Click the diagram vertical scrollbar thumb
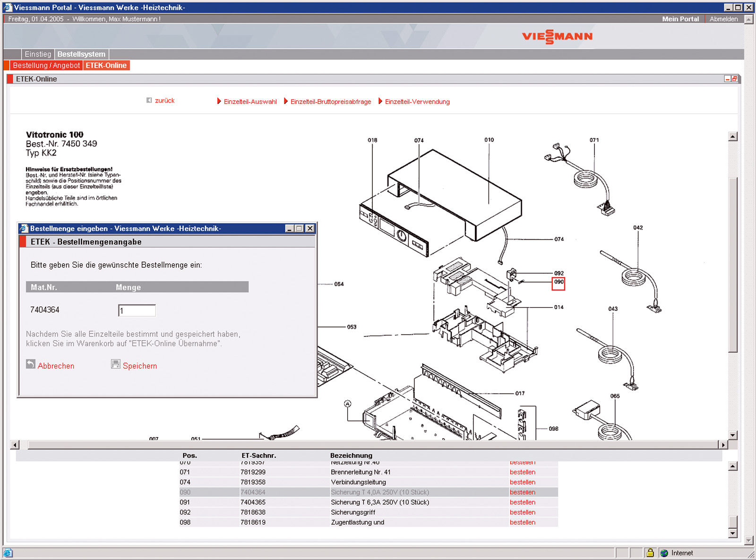 click(x=733, y=265)
